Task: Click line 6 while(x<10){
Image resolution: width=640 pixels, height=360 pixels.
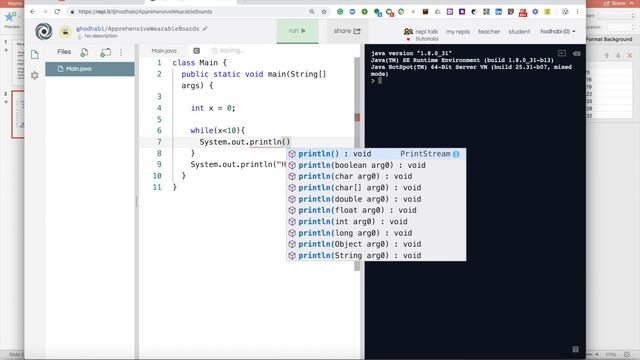Action: click(x=218, y=131)
